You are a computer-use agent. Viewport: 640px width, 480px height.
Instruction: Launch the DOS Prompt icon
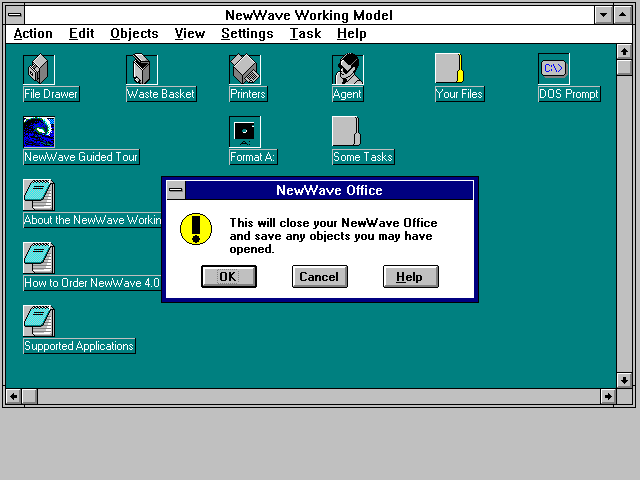point(554,69)
